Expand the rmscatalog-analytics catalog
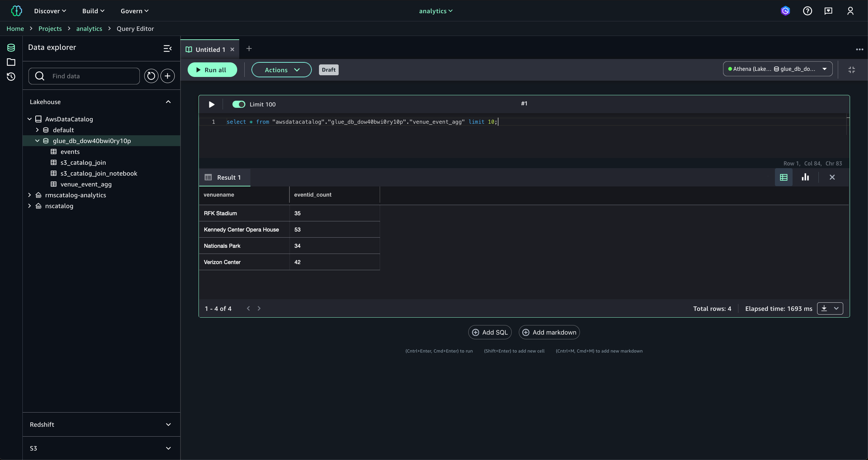The width and height of the screenshot is (868, 460). coord(30,195)
